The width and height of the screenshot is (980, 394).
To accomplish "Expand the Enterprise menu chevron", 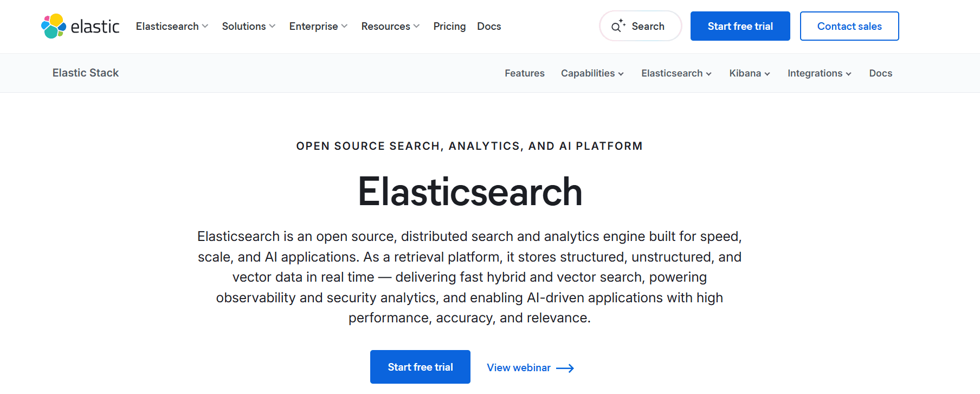I will click(344, 26).
